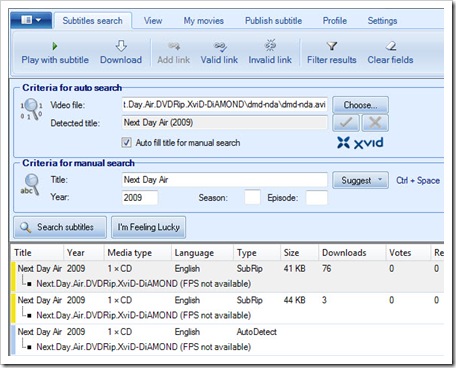The image size is (456, 368).
Task: Click the Season input box
Action: coord(252,198)
